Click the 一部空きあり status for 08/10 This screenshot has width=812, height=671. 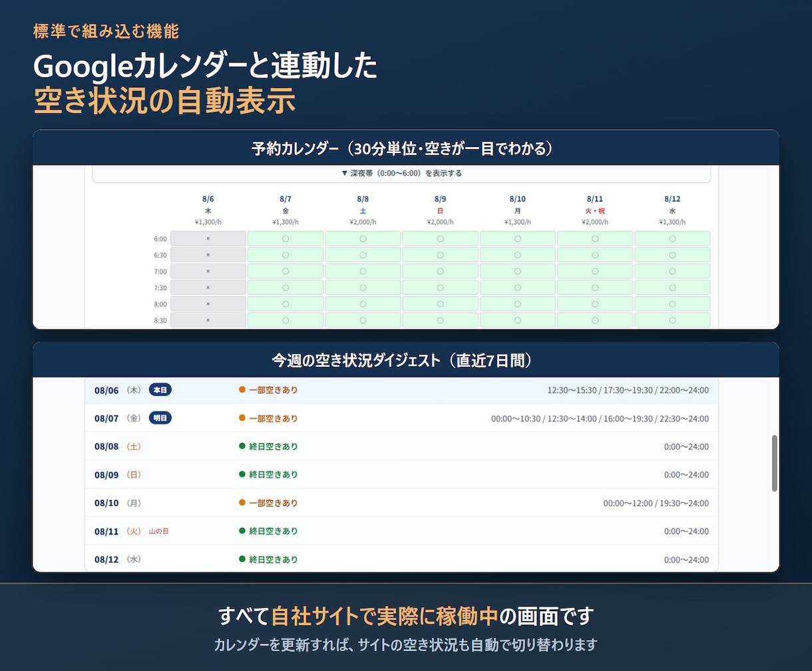click(x=268, y=503)
